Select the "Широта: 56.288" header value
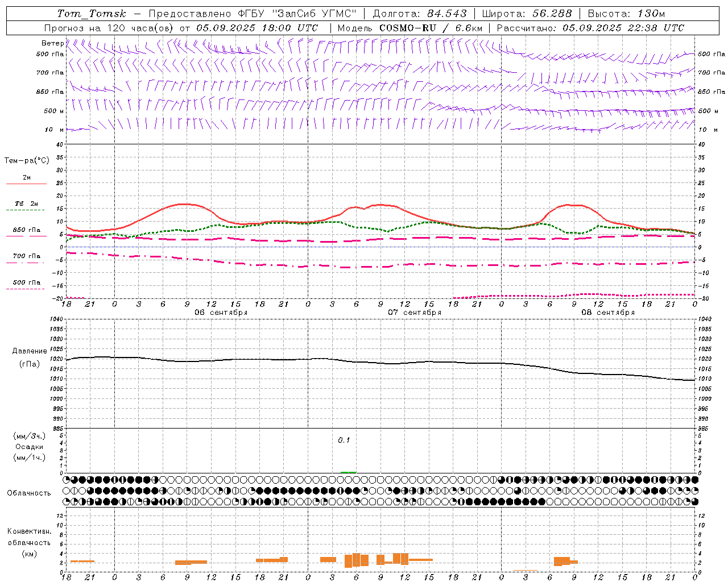Image resolution: width=728 pixels, height=582 pixels. click(x=527, y=13)
